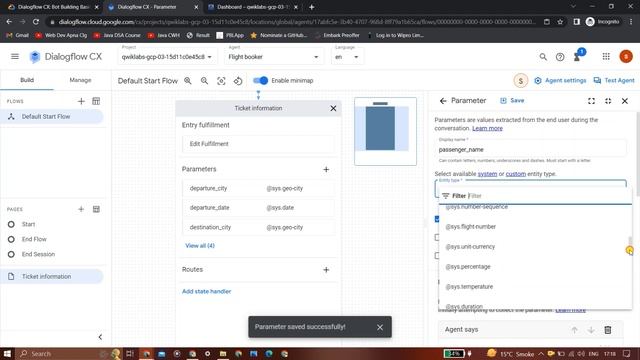Expand Parameter panel to full screen
Viewport: 640px width, 360px height.
[x=591, y=101]
